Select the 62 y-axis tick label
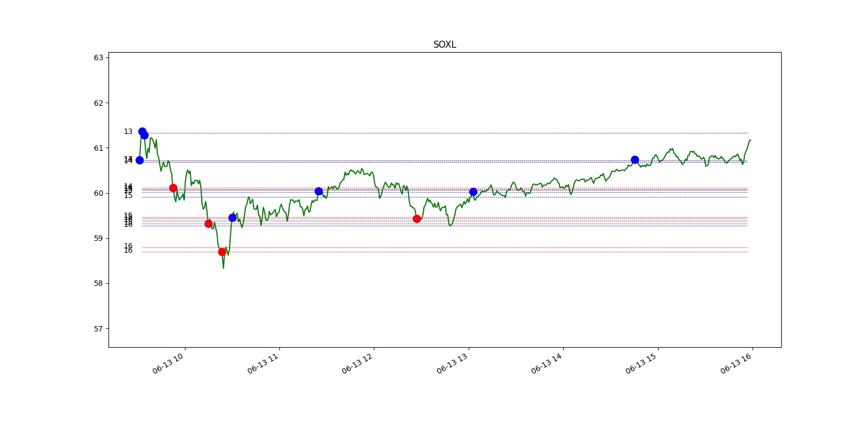The height and width of the screenshot is (434, 868). [x=98, y=103]
